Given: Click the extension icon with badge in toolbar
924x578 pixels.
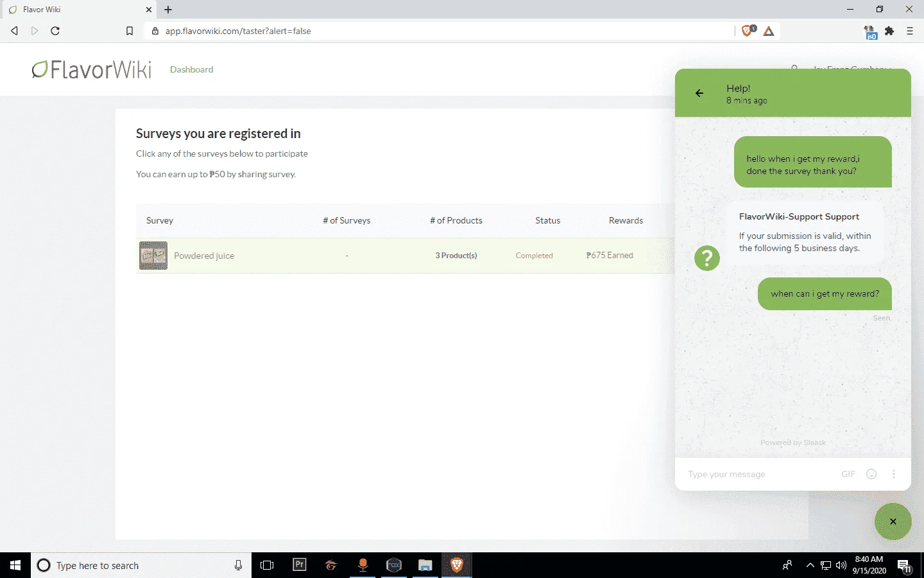Looking at the screenshot, I should [x=870, y=32].
